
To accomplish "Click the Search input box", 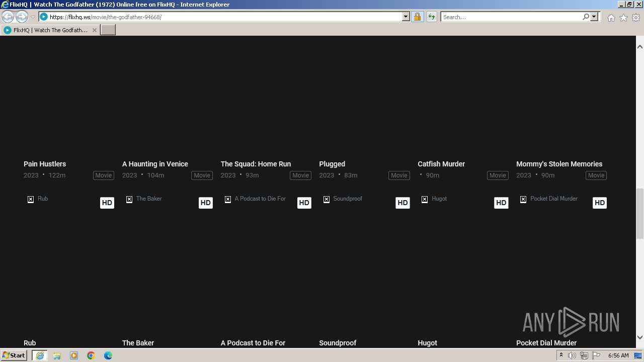I will (511, 17).
